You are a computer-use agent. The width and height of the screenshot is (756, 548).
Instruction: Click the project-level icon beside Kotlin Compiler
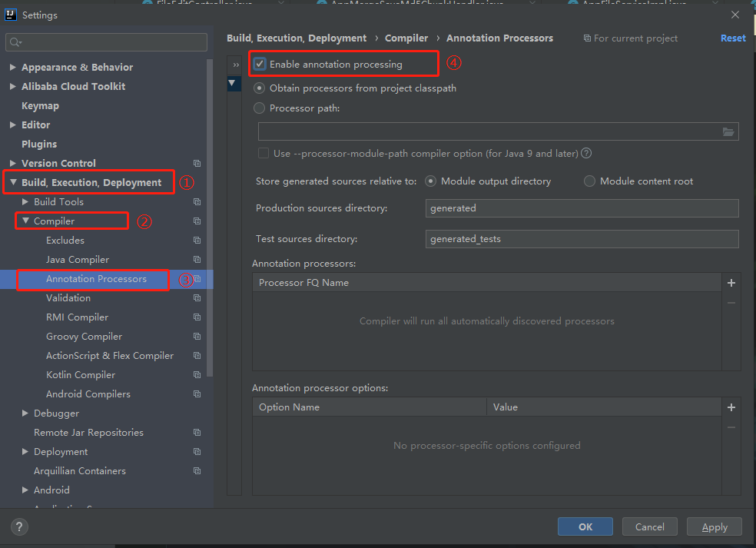(x=197, y=375)
